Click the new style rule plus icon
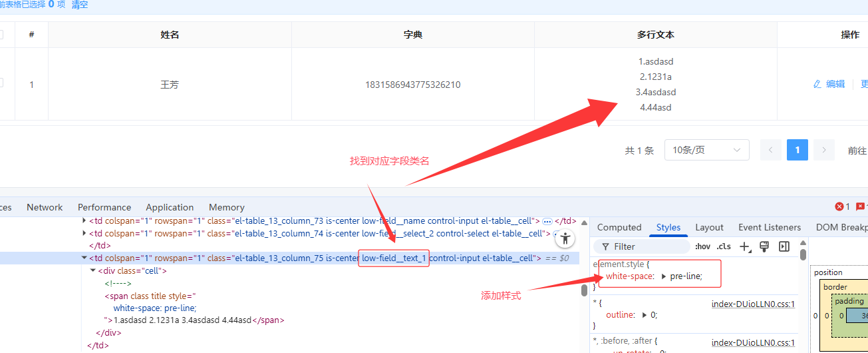Screen dimensions: 868x353 [744, 246]
